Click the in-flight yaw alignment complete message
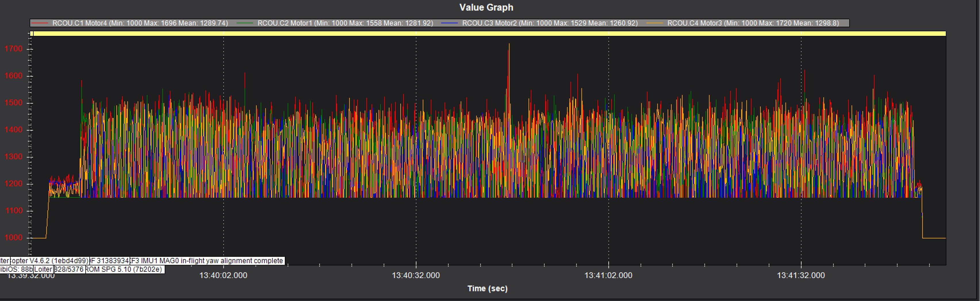This screenshot has height=301, width=980. (207, 261)
